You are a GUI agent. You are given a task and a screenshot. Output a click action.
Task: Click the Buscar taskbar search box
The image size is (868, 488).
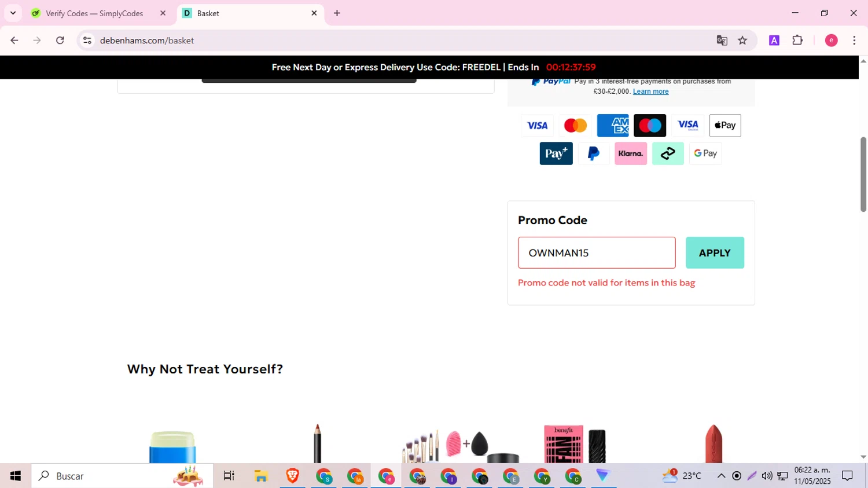pos(123,476)
